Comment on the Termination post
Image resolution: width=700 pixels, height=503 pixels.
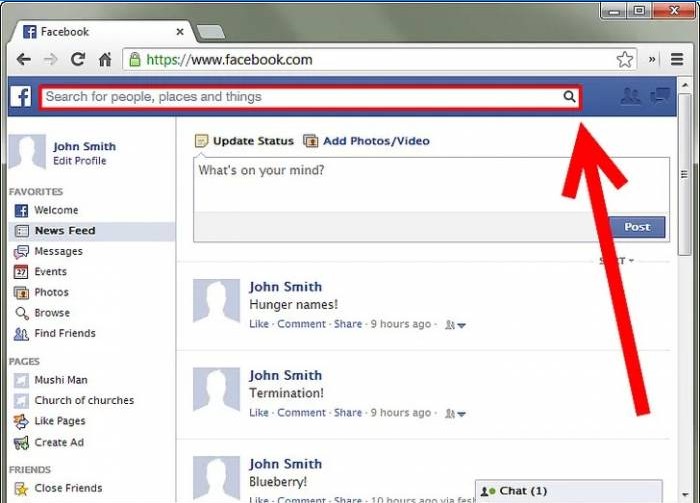tap(301, 413)
